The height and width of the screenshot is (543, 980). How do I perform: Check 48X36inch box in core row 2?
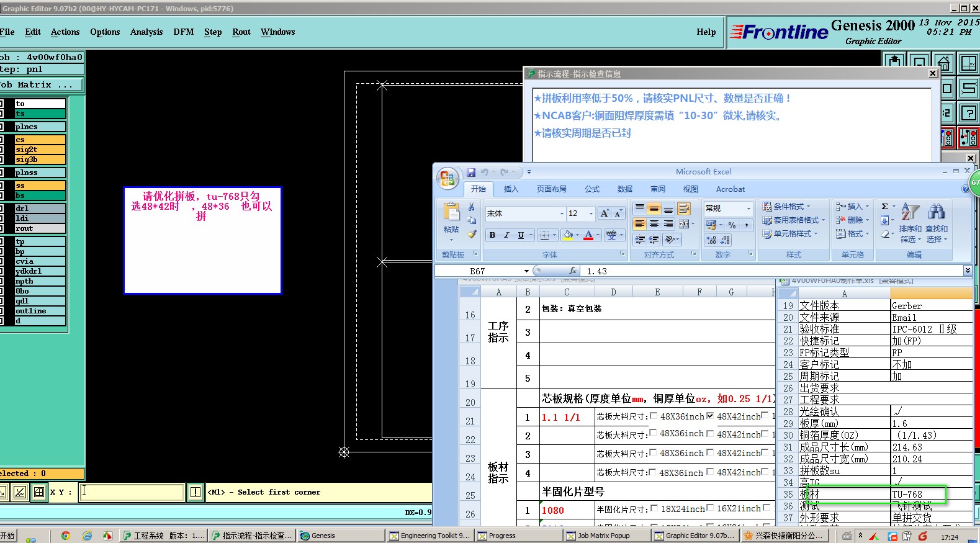[653, 433]
